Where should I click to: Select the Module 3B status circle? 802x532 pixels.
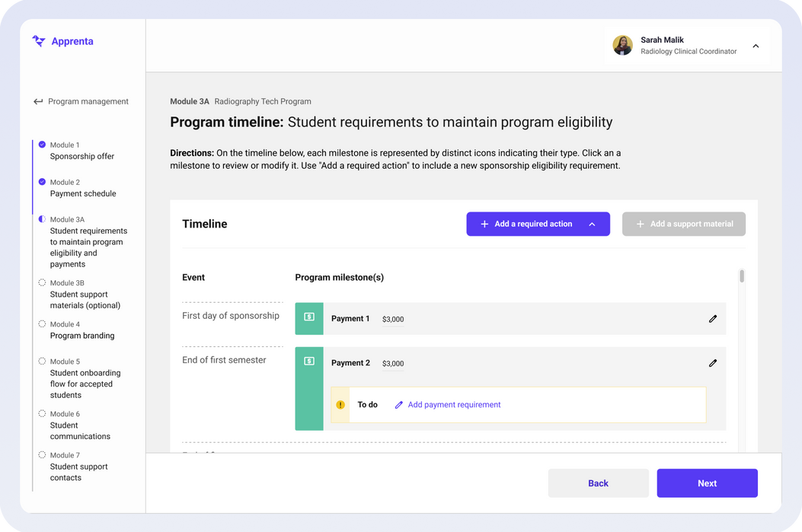click(x=42, y=283)
